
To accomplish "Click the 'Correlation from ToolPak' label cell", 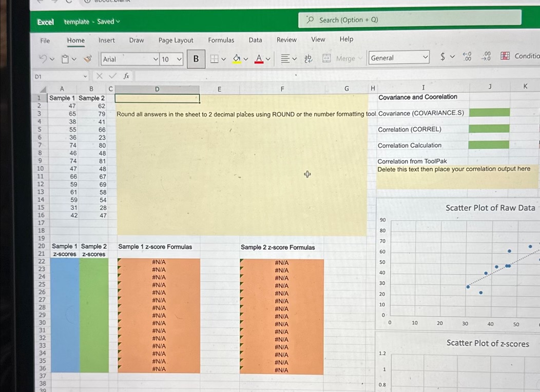I will tap(412, 161).
